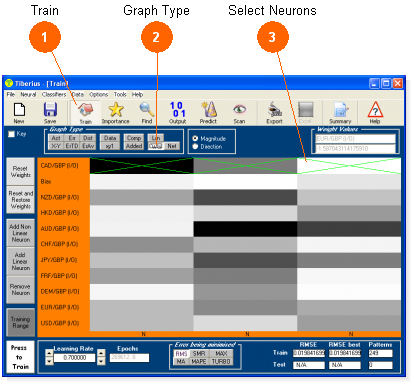Select the black CAD/GBP neuron weight cell
Viewport: 414px width, 384px height.
[142, 166]
